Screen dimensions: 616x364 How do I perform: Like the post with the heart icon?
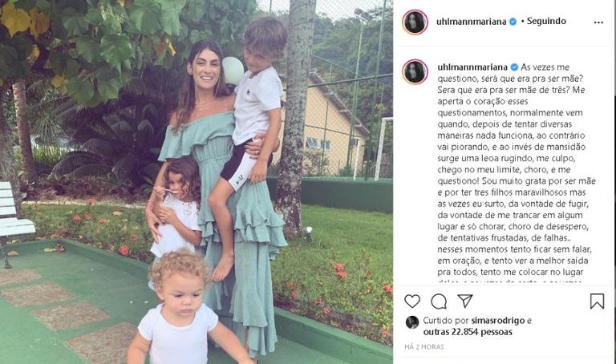pos(412,301)
